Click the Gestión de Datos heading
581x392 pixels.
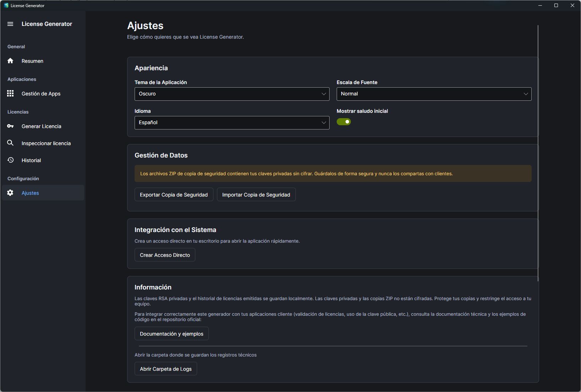tap(161, 155)
